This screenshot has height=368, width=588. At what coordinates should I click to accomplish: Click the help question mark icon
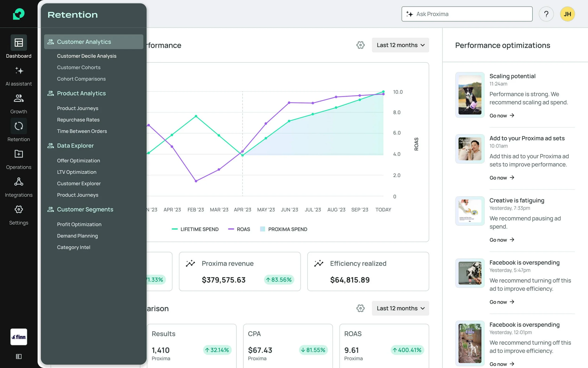click(546, 14)
